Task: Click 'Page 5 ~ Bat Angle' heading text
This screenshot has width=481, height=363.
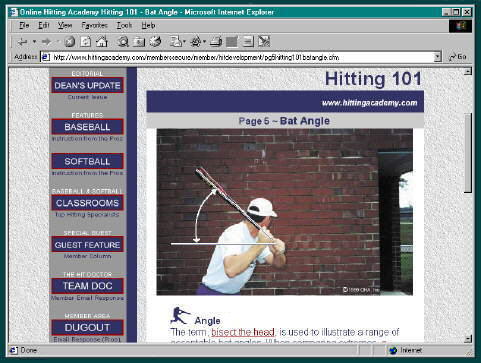Action: pos(284,121)
